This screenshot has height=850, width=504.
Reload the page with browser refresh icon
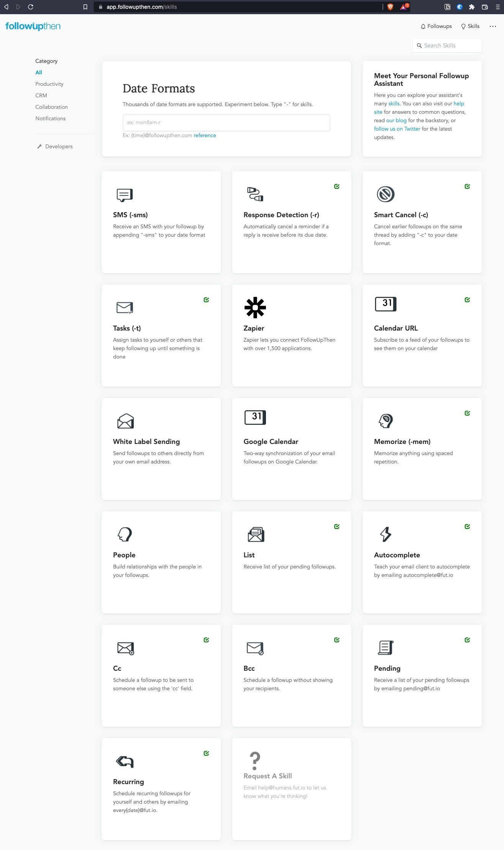[31, 7]
